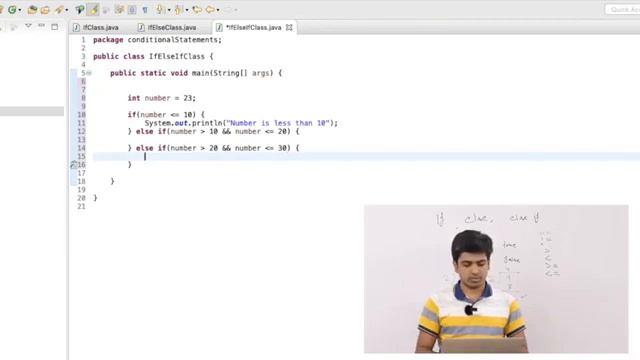Click the presenter video thumbnail

496,279
